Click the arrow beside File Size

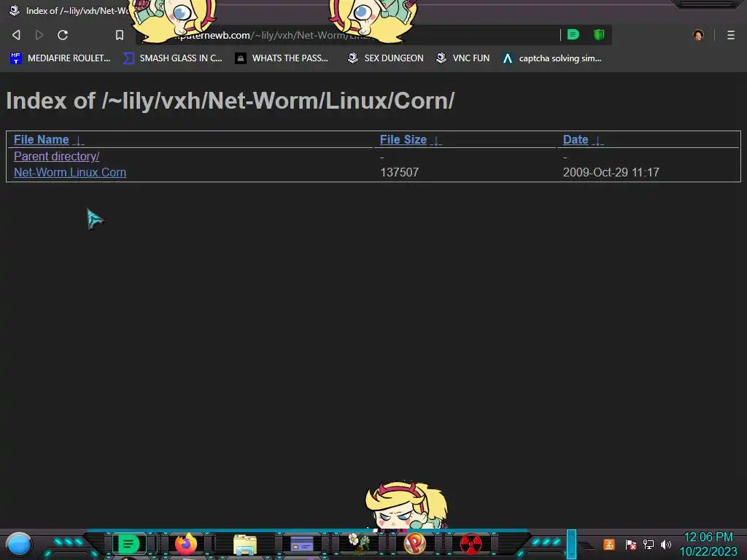(x=436, y=141)
